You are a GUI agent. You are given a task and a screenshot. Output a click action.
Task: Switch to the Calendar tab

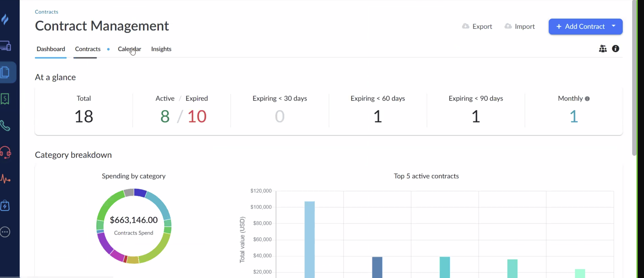click(x=129, y=49)
